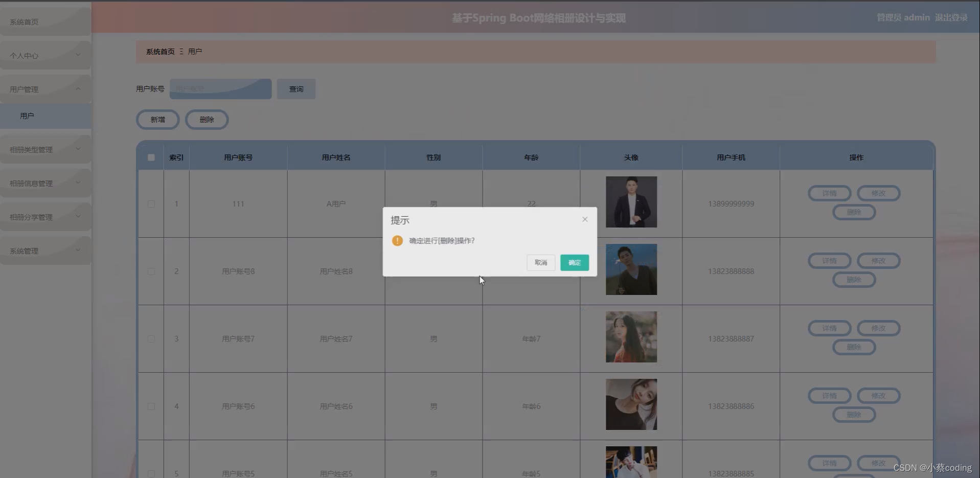This screenshot has width=980, height=478.
Task: Click the 用户手机 column header
Action: coord(731,157)
